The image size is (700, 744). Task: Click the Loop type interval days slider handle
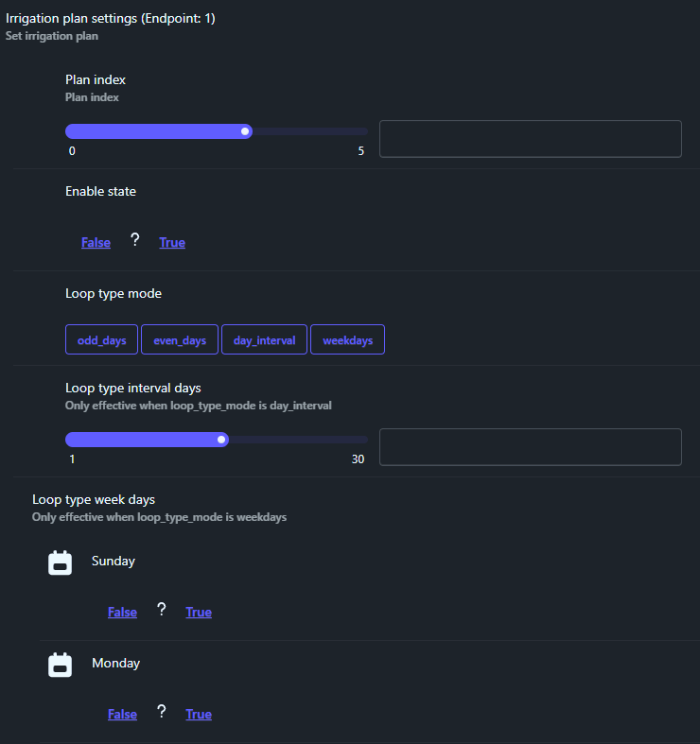[221, 440]
